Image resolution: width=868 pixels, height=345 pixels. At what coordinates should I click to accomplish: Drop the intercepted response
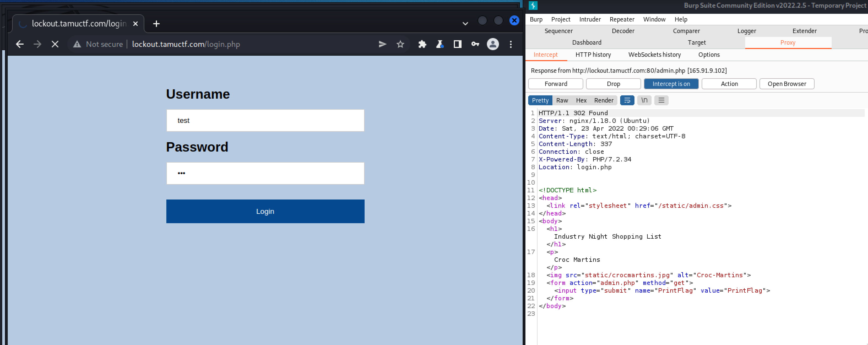pyautogui.click(x=613, y=84)
